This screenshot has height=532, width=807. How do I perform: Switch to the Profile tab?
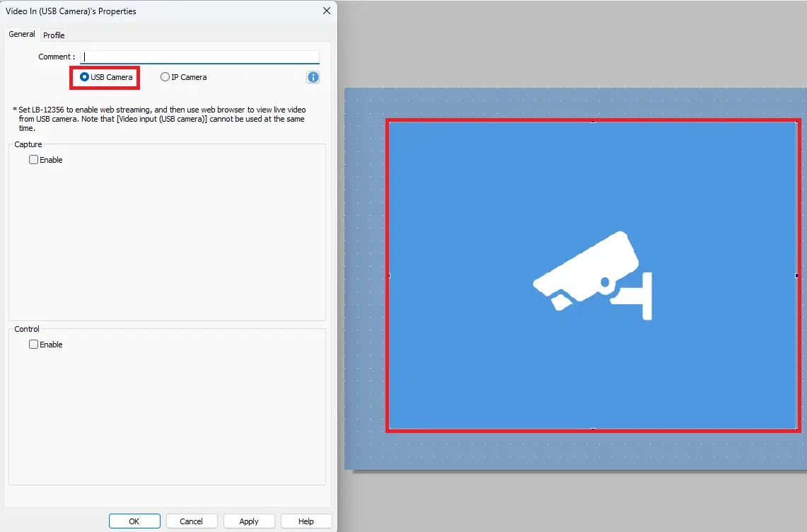pos(53,35)
